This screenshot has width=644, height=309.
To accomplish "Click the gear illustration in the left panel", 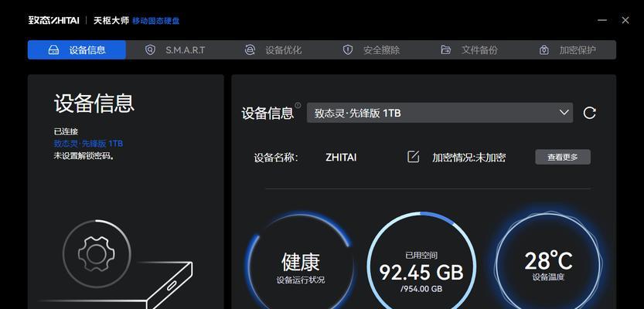I will coord(97,254).
